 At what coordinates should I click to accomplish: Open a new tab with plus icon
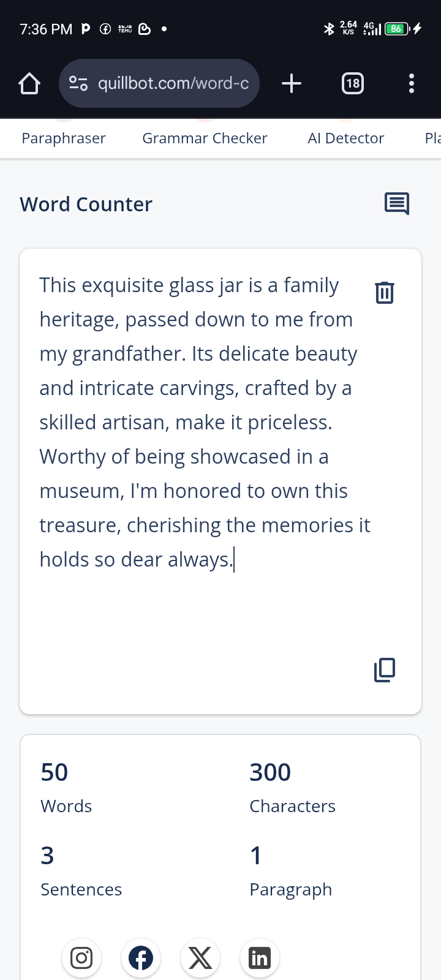(x=292, y=83)
